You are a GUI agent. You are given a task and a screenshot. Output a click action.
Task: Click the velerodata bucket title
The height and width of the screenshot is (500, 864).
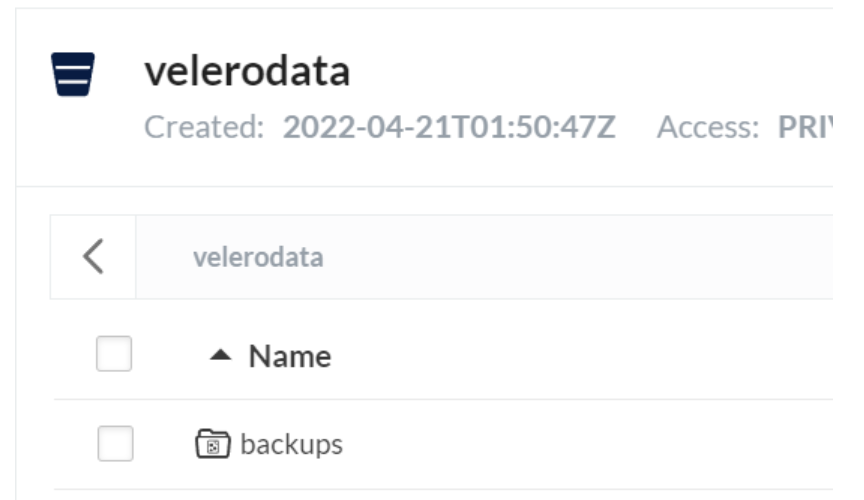[247, 72]
